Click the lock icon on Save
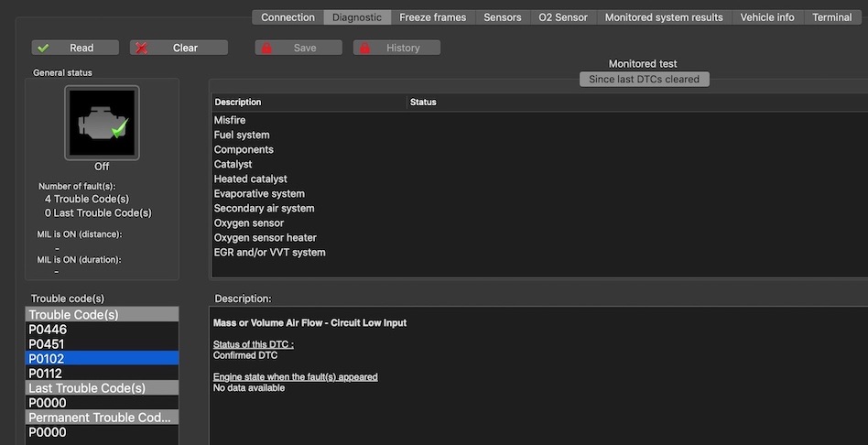 tap(266, 48)
